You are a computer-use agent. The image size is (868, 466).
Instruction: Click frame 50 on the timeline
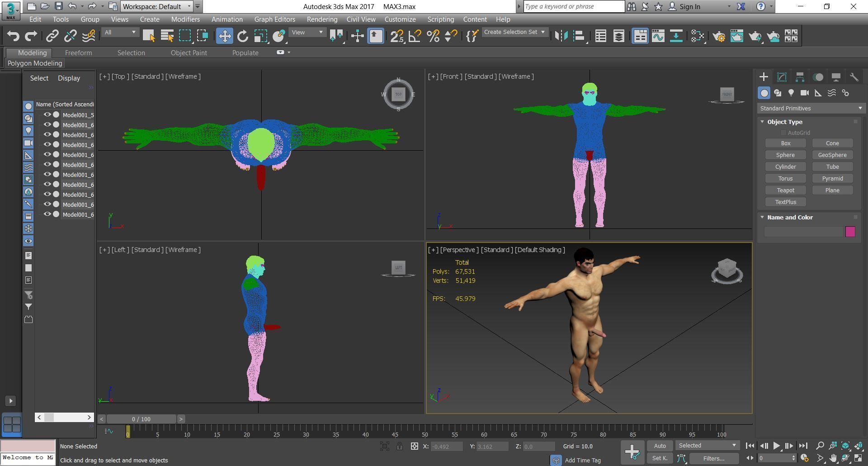click(425, 433)
